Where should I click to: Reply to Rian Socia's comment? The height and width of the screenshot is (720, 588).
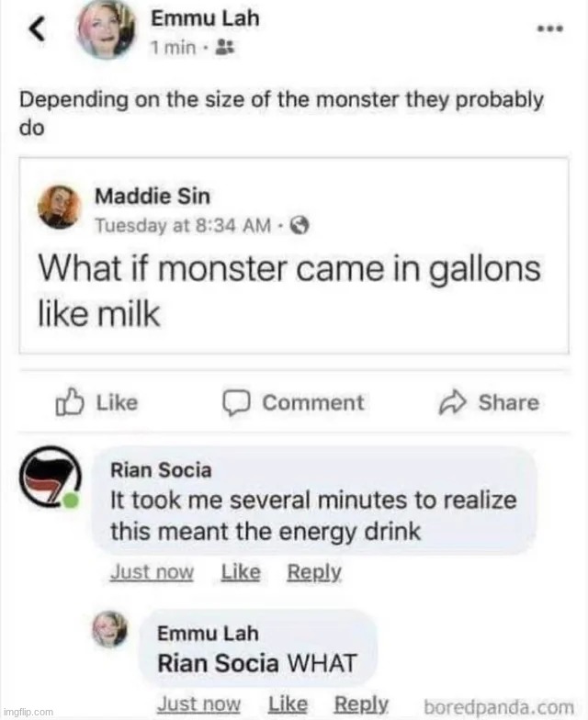coord(314,572)
